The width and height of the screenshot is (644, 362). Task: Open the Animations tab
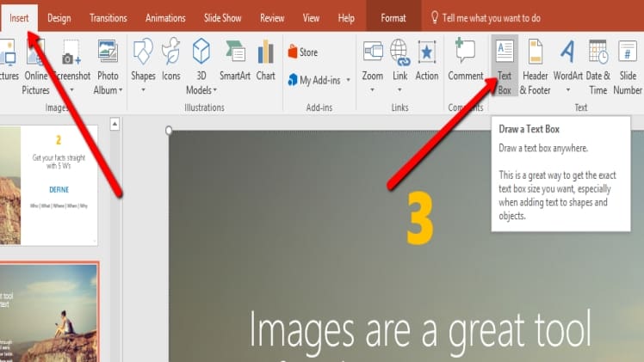click(165, 17)
